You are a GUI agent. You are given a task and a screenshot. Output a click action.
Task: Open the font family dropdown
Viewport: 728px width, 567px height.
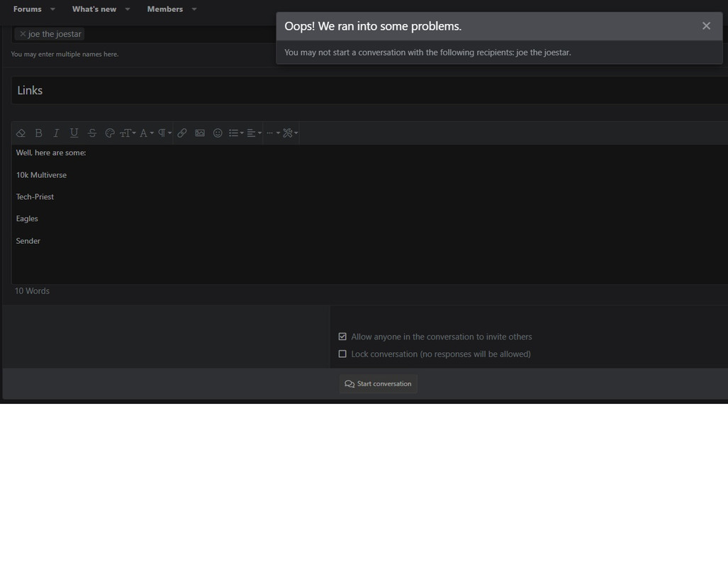[146, 133]
